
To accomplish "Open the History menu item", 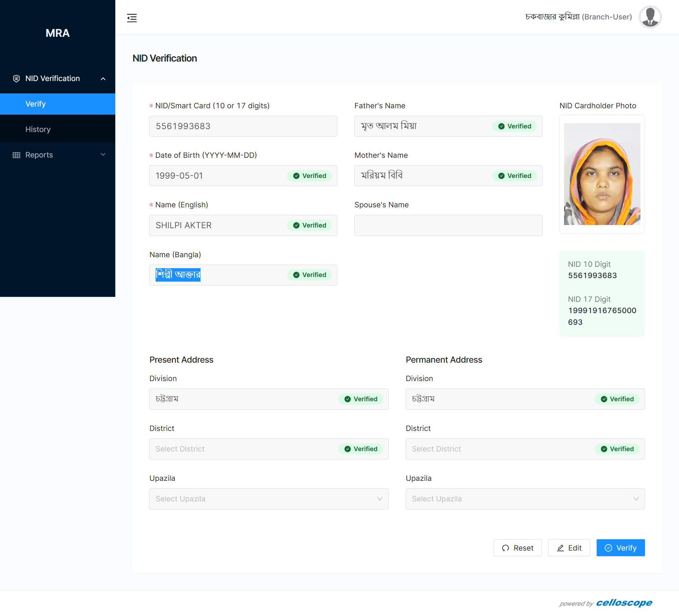I will [38, 129].
